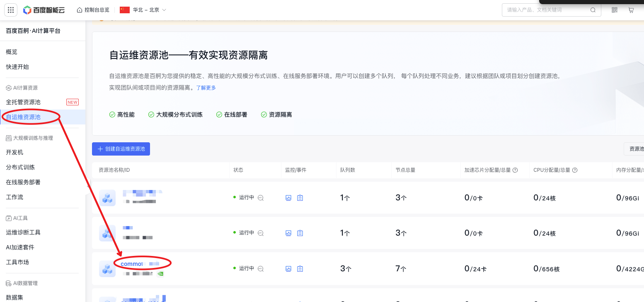This screenshot has width=644, height=302.
Task: Click the search magnifier icon
Action: click(593, 10)
